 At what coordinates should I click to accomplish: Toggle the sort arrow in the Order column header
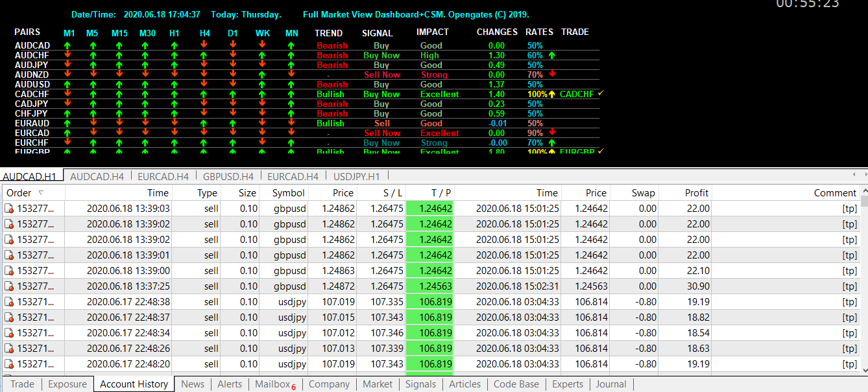coord(42,192)
